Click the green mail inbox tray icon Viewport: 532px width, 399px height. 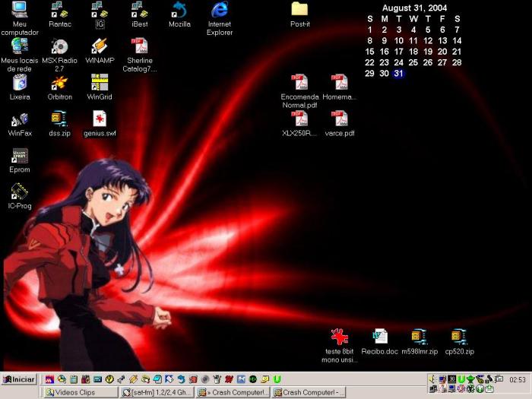pyautogui.click(x=489, y=389)
